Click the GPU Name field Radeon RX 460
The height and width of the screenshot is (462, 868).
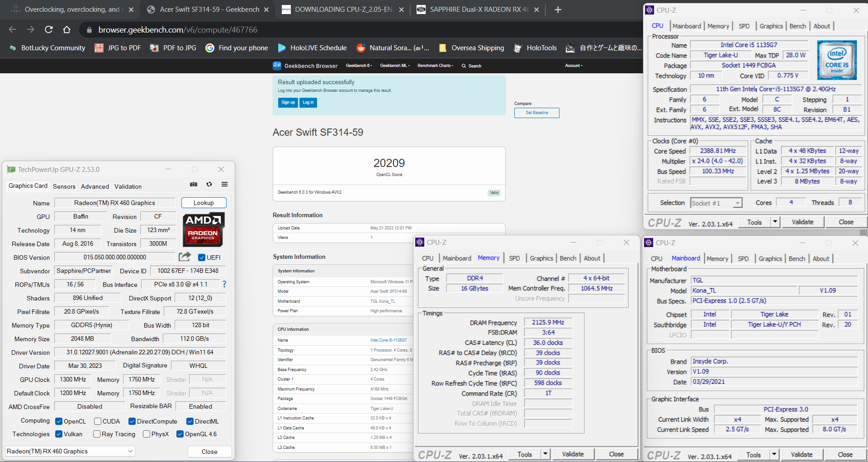click(114, 203)
